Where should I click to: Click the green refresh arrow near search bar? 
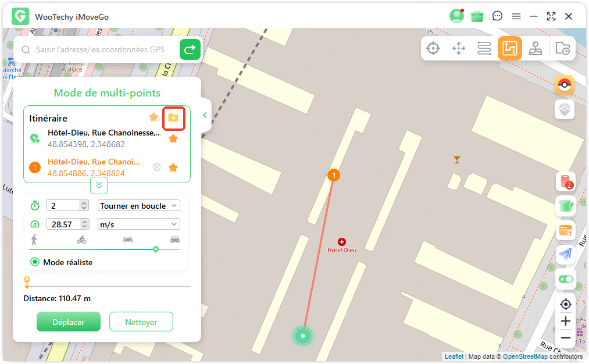pyautogui.click(x=190, y=49)
